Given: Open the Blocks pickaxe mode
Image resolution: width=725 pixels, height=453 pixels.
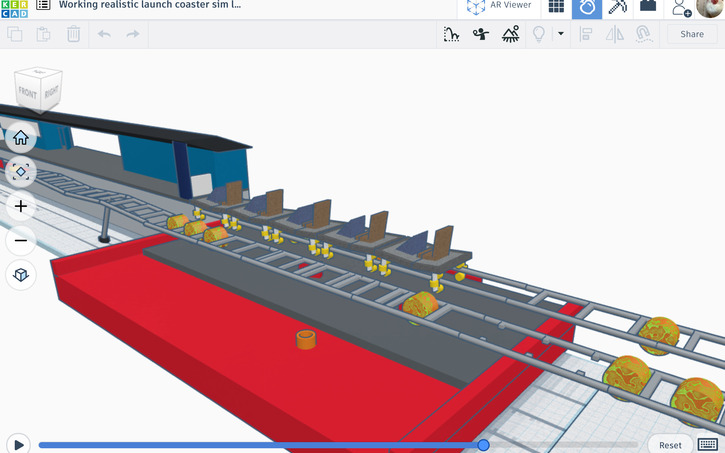Looking at the screenshot, I should click(x=617, y=6).
